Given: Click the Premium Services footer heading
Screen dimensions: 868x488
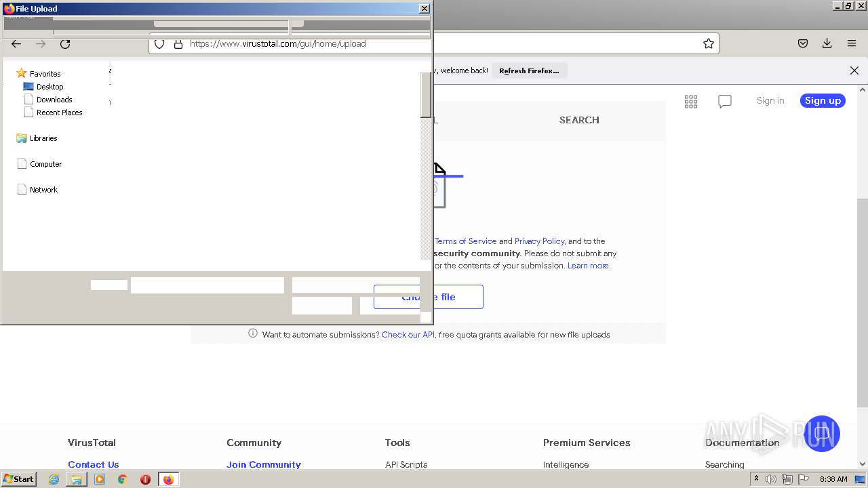Looking at the screenshot, I should pos(587,443).
